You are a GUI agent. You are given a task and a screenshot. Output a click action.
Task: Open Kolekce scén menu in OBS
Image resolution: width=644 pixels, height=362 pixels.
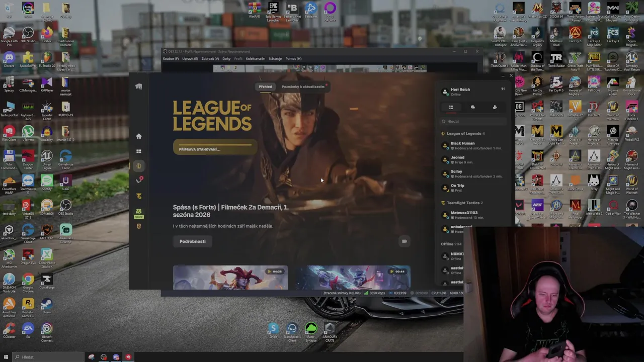point(255,59)
